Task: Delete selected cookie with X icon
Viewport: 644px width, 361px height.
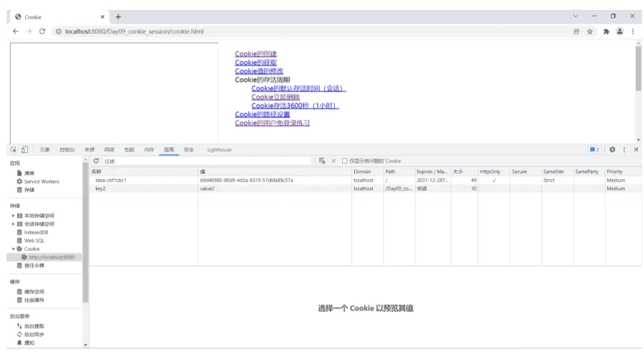Action: coord(334,161)
